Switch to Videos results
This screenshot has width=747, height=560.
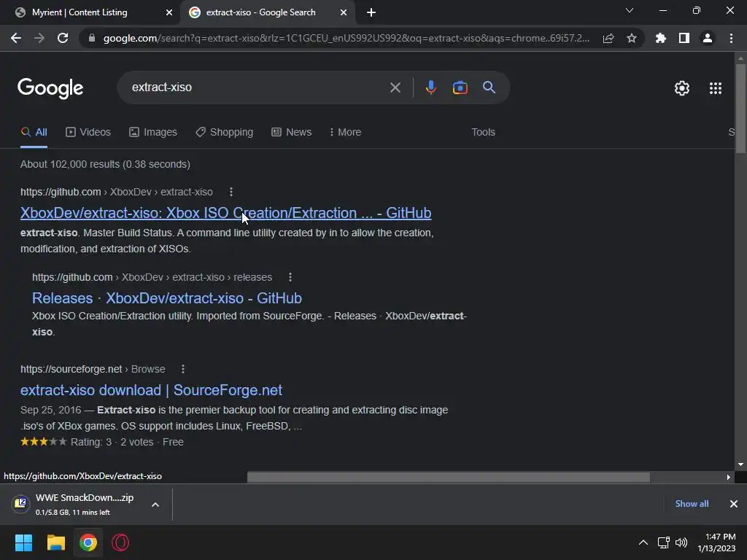[88, 133]
